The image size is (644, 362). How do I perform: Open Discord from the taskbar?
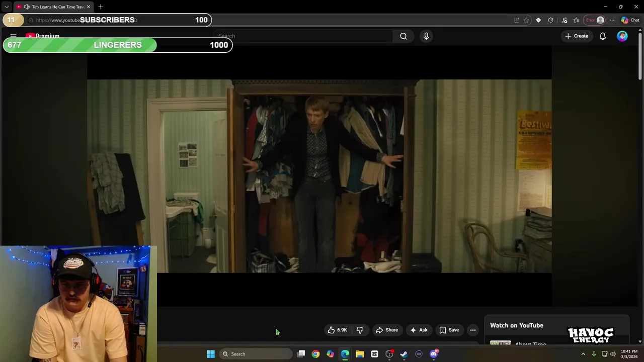click(434, 354)
